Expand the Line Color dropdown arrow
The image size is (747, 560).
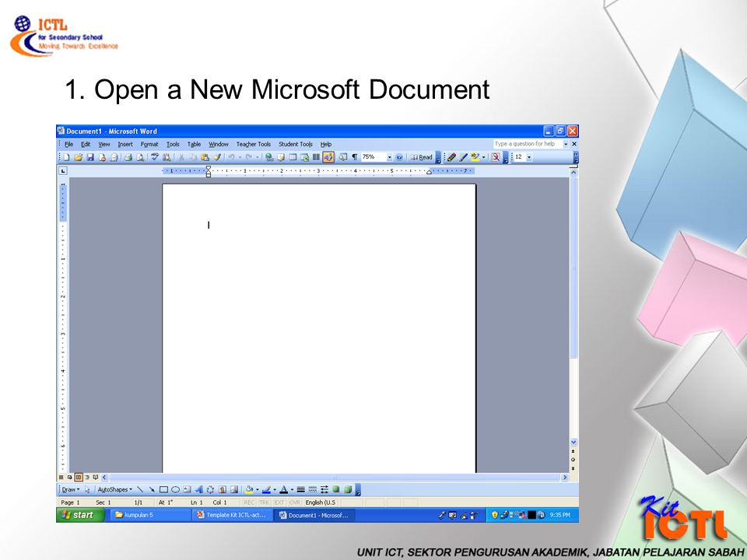(275, 489)
